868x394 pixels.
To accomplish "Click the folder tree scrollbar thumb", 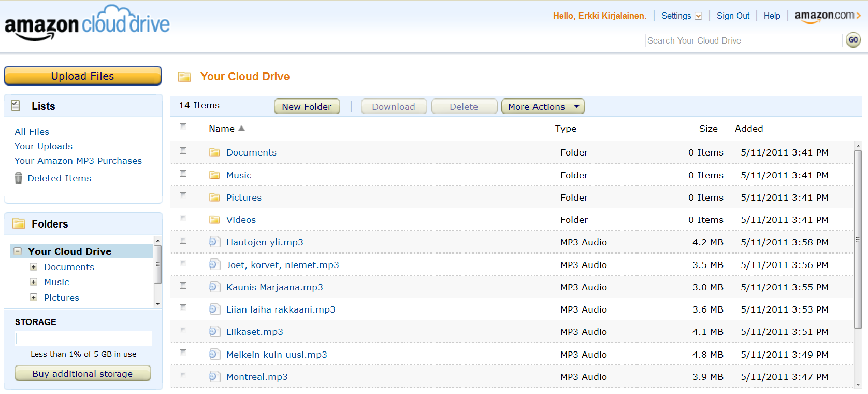I will pyautogui.click(x=158, y=264).
